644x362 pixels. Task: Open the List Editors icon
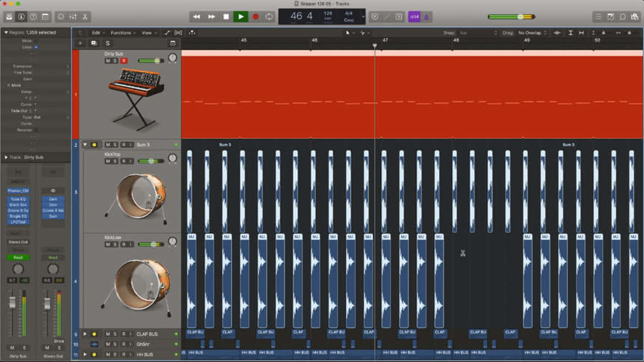pyautogui.click(x=598, y=17)
